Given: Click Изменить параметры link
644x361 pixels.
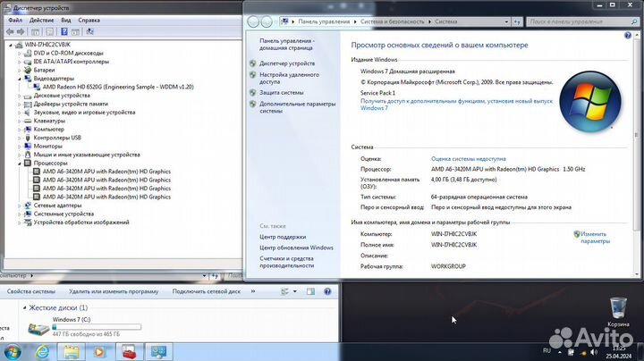Looking at the screenshot, I should [x=595, y=238].
